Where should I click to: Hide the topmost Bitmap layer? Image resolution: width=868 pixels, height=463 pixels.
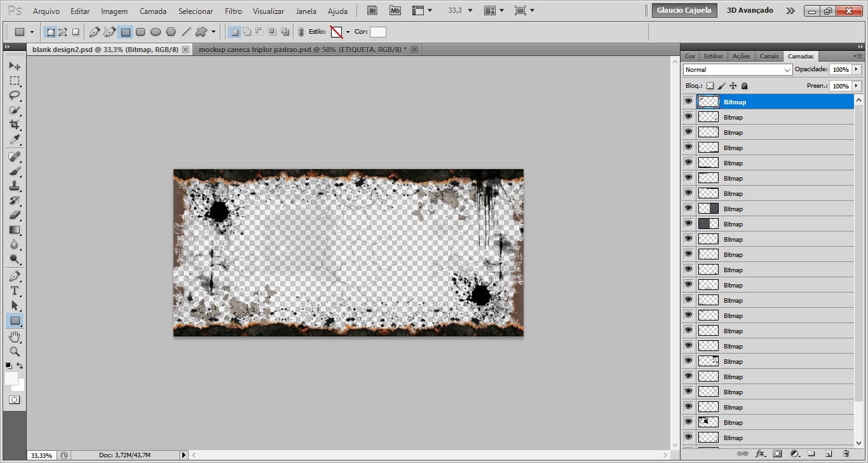688,101
